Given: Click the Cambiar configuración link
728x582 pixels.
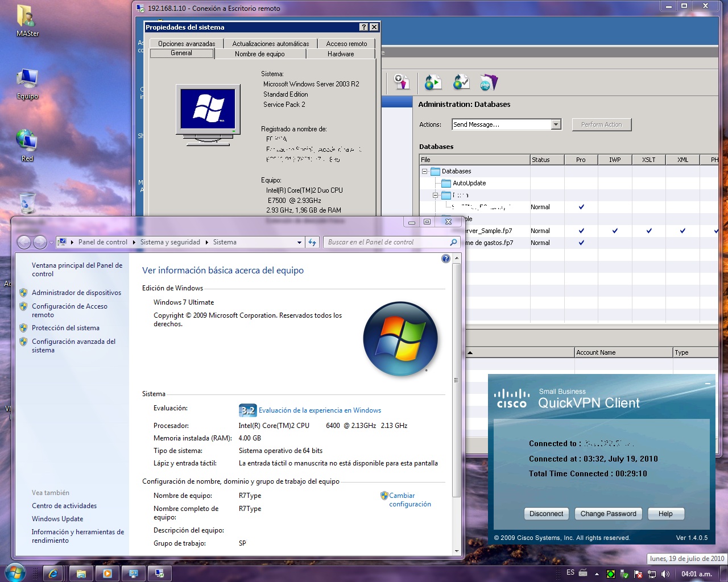Looking at the screenshot, I should pos(409,500).
